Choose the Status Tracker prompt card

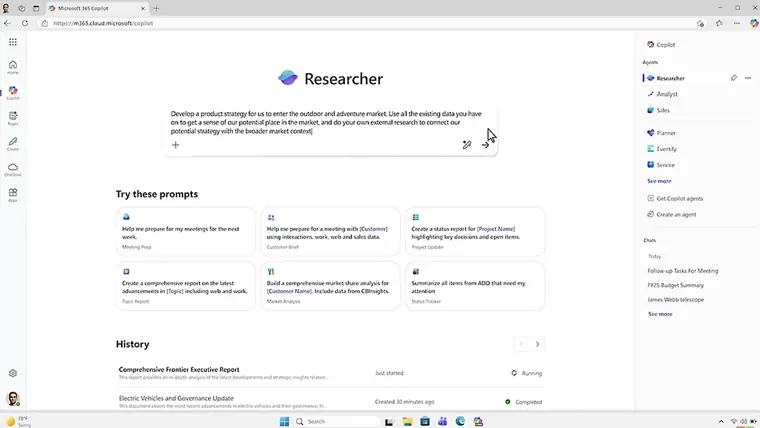[x=475, y=286]
